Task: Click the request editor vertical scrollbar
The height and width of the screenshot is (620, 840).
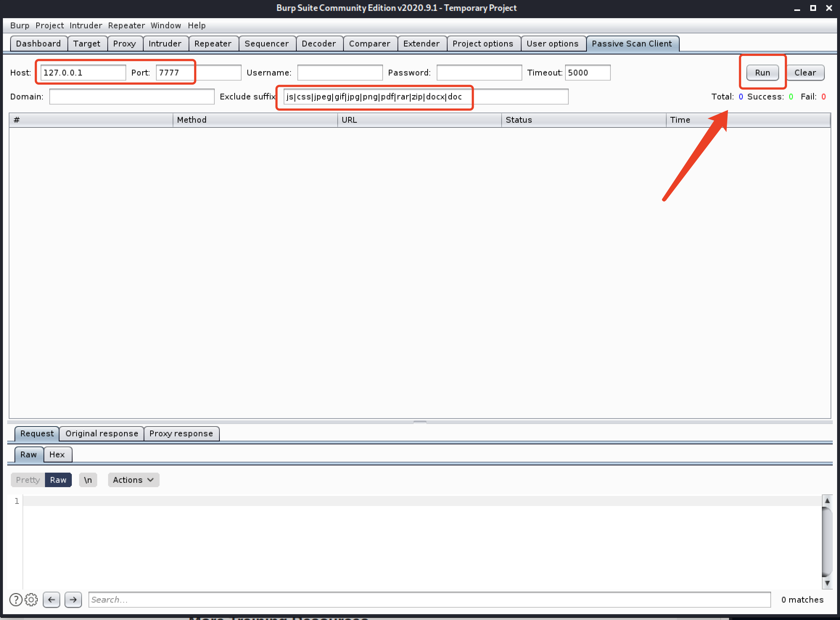Action: 827,541
